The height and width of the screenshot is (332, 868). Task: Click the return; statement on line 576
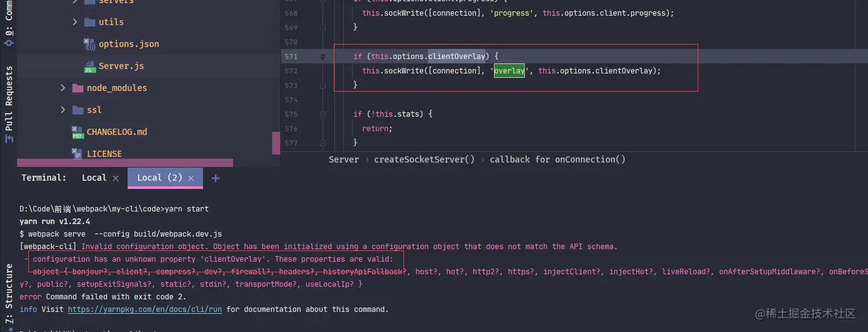point(377,129)
